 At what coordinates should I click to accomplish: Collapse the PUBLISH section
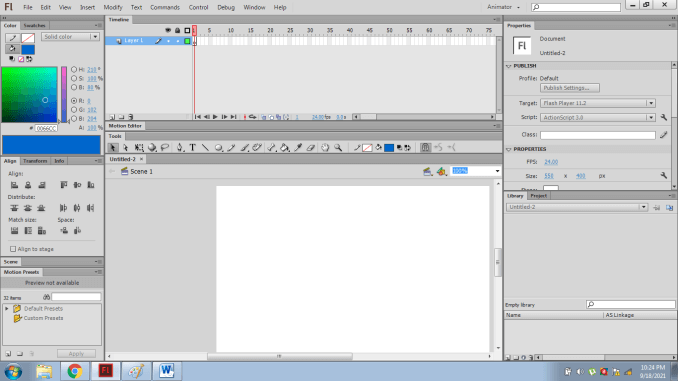click(509, 66)
